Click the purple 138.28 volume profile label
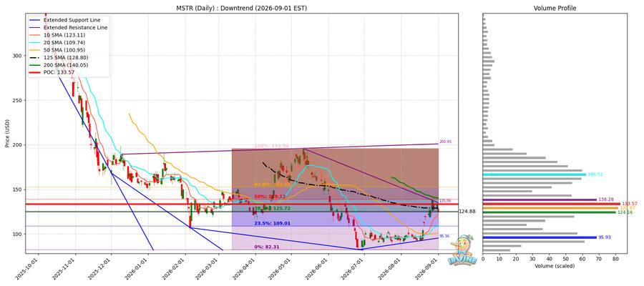 point(605,199)
